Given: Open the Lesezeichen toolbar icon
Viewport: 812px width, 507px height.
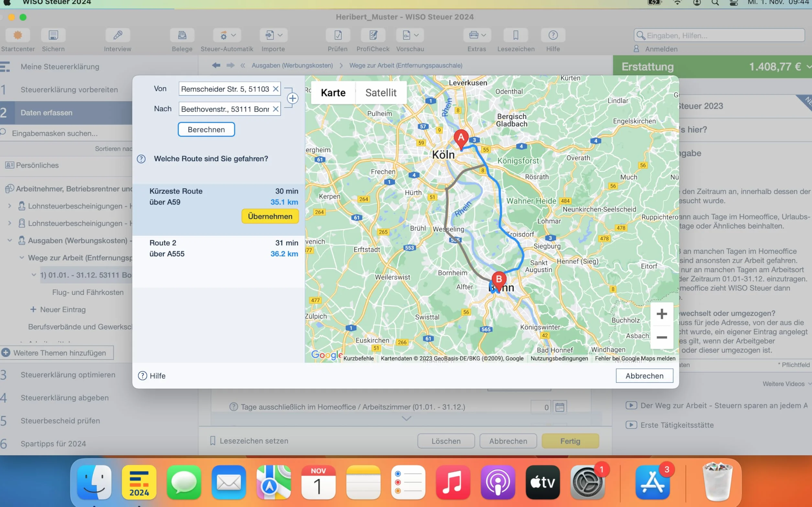Looking at the screenshot, I should pyautogui.click(x=516, y=35).
